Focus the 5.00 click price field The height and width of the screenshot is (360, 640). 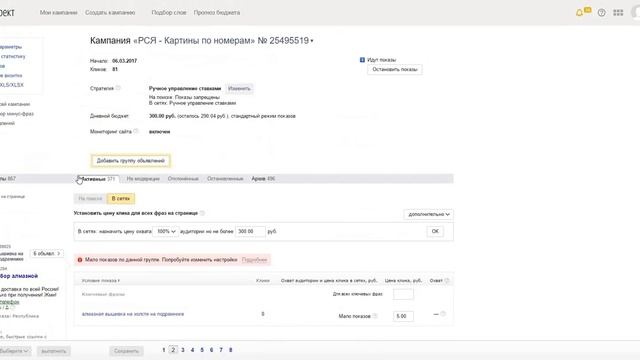click(x=403, y=316)
